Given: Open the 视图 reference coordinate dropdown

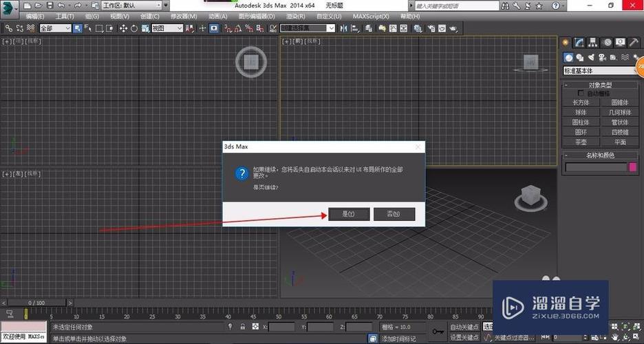Looking at the screenshot, I should (167, 28).
